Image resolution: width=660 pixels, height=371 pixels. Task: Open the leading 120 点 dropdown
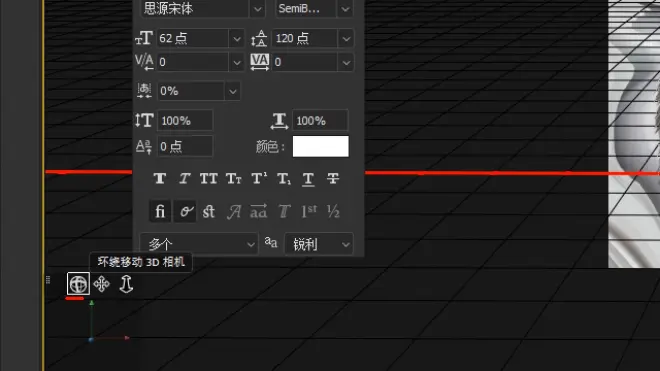pyautogui.click(x=346, y=39)
